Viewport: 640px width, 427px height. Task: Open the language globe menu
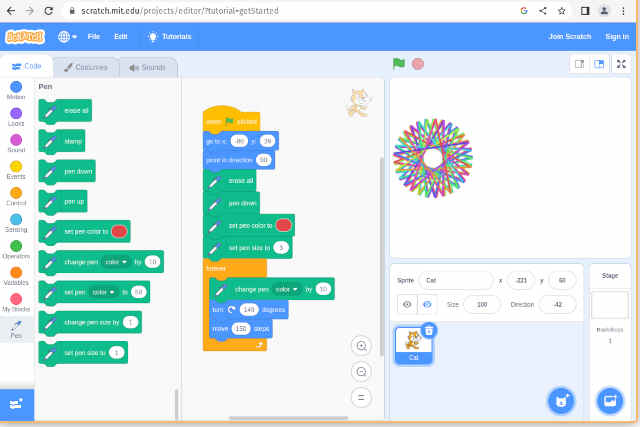point(67,37)
